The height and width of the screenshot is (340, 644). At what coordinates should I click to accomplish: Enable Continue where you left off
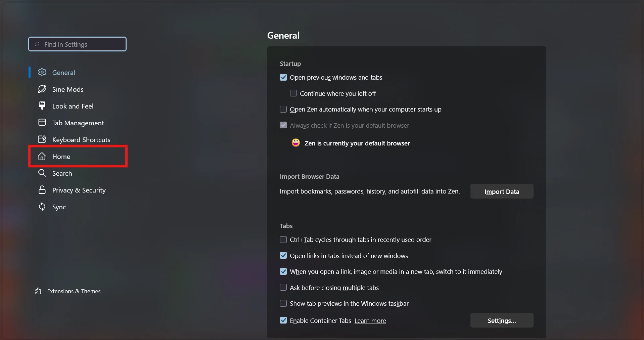(x=293, y=93)
